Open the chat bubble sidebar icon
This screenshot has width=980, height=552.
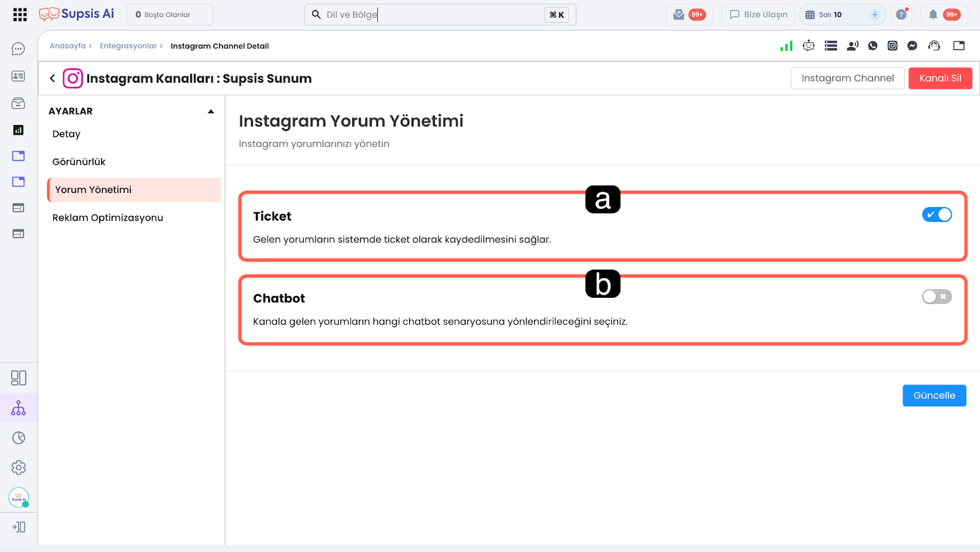pos(18,49)
